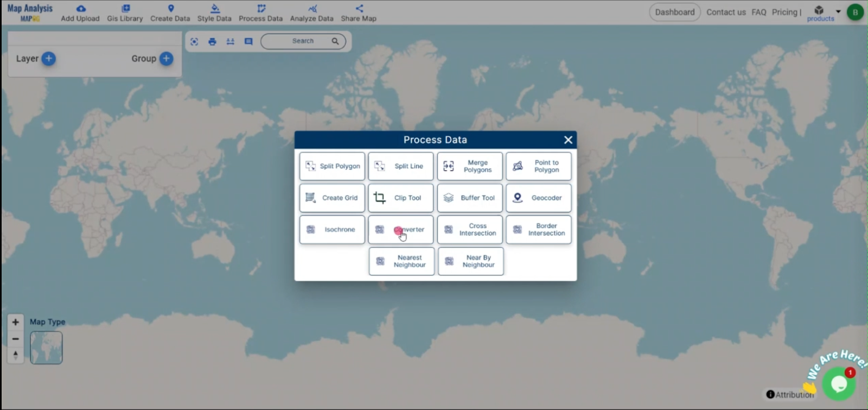Select the Cross Intersection tool

click(470, 230)
